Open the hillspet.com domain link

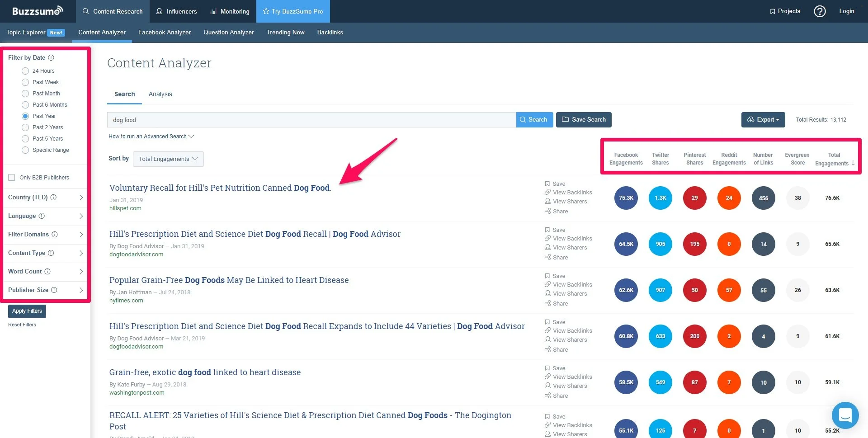click(125, 208)
